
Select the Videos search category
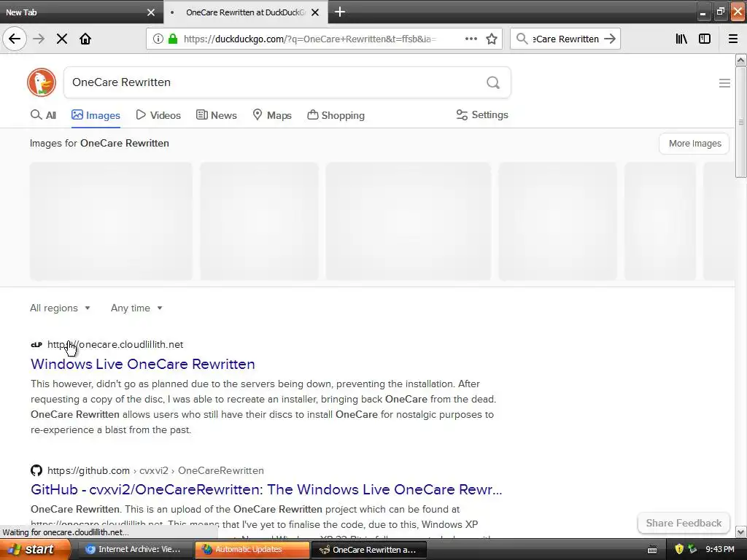pyautogui.click(x=158, y=115)
